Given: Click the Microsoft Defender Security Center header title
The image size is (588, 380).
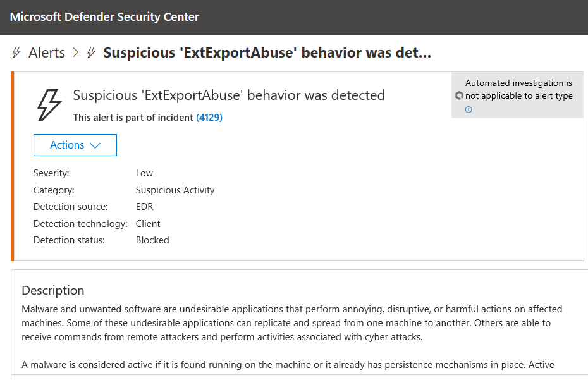Looking at the screenshot, I should point(104,17).
